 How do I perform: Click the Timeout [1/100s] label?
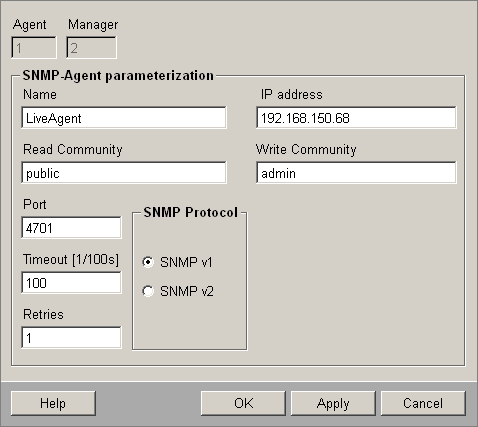(x=71, y=259)
